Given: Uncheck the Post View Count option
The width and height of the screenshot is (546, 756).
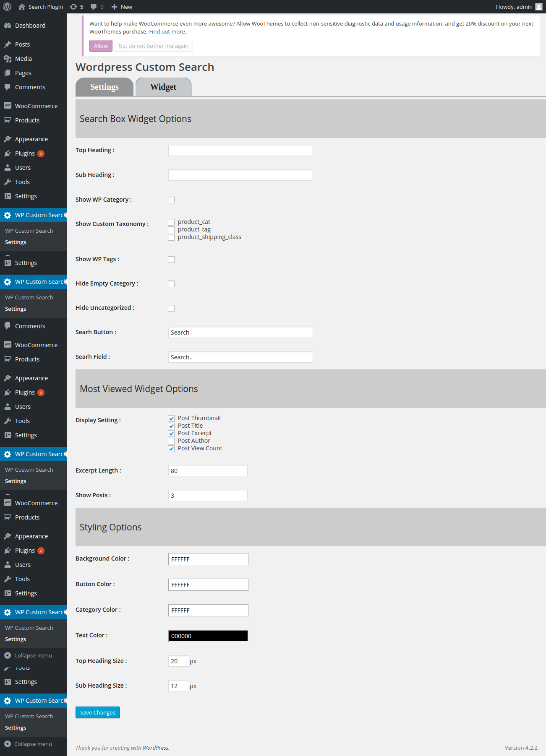Looking at the screenshot, I should (171, 449).
